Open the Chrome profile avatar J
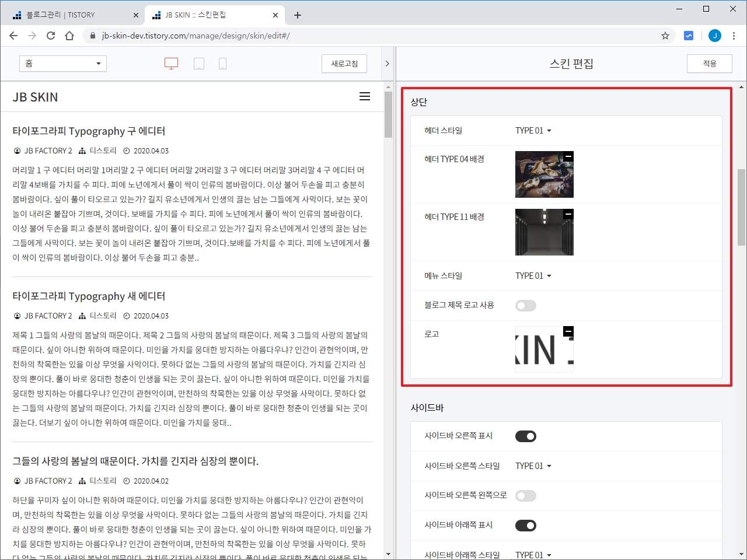Image resolution: width=747 pixels, height=560 pixels. coord(715,36)
